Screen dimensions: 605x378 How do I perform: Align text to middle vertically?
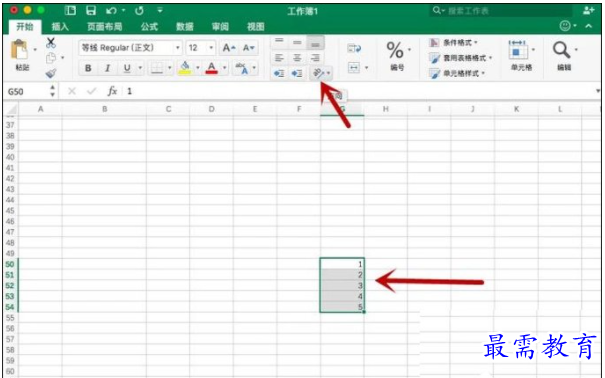297,42
